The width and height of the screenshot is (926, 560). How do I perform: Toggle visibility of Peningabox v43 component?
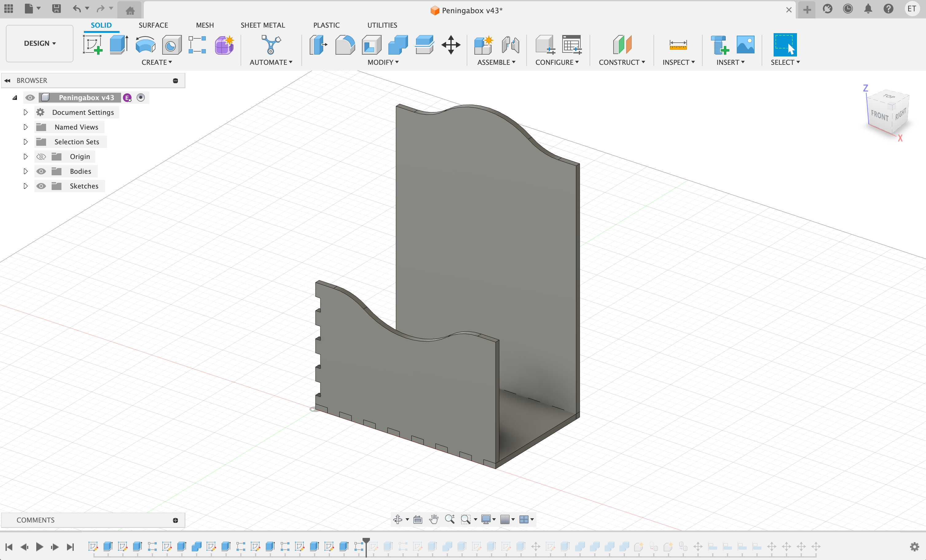click(x=30, y=98)
